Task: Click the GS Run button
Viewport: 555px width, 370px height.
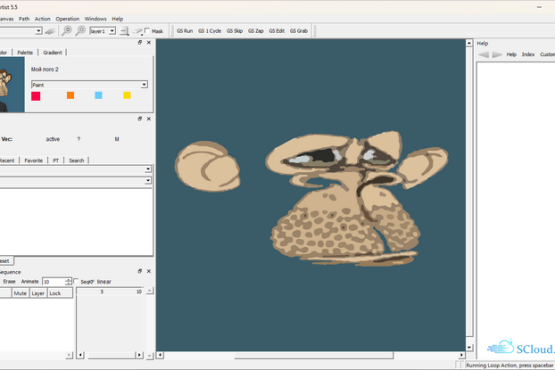Action: (185, 31)
